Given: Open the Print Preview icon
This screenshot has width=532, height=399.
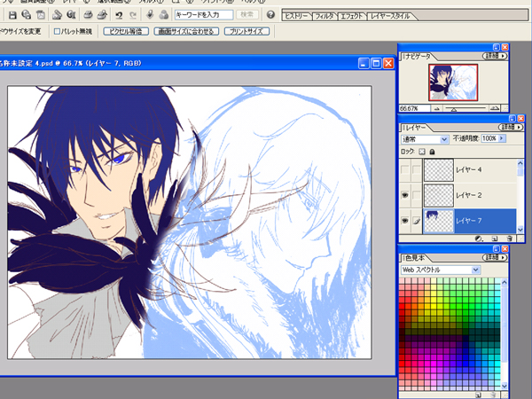Looking at the screenshot, I should pyautogui.click(x=102, y=15).
